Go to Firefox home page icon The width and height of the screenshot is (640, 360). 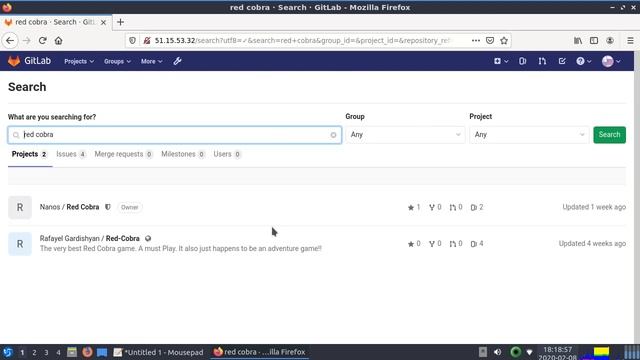pos(58,40)
